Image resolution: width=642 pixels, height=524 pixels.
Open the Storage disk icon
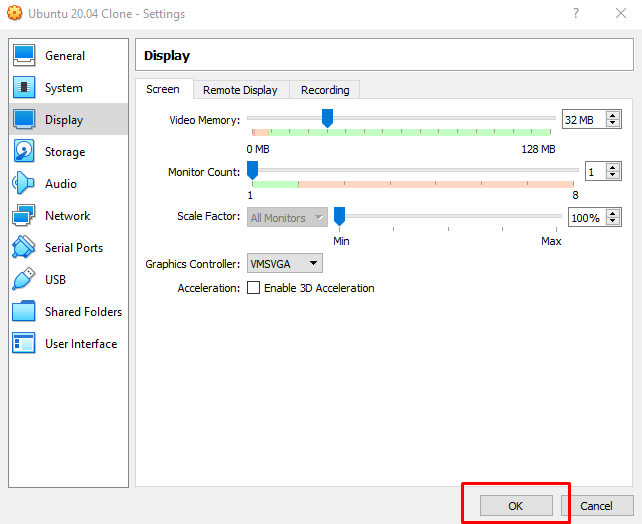pyautogui.click(x=24, y=151)
